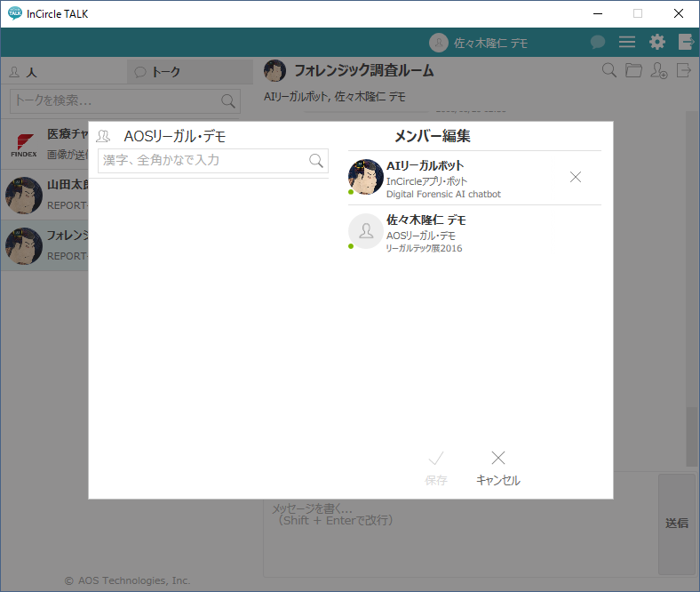Screen dimensions: 700x592
Task: Click 佐々木隆仁 デモ member name text
Action: tap(426, 220)
